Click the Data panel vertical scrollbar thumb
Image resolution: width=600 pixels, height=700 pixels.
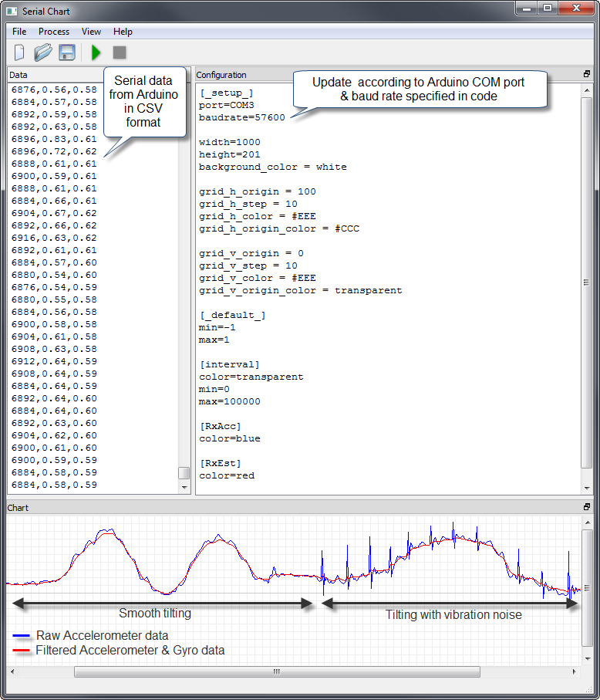[184, 473]
